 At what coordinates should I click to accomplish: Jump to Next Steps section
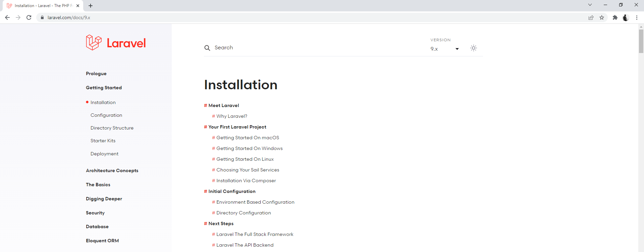221,223
